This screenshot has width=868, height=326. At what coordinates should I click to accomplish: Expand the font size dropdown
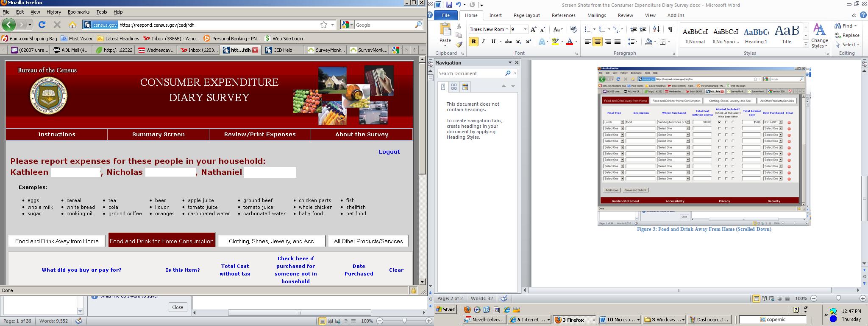525,29
